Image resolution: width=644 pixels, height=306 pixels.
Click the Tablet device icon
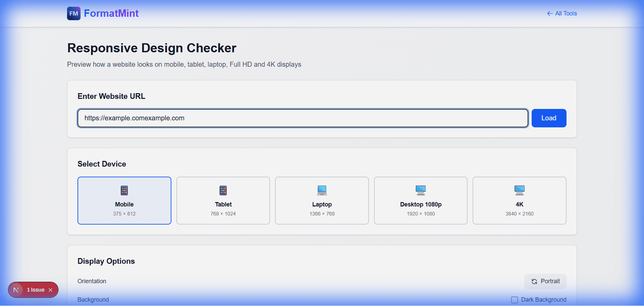click(x=223, y=190)
